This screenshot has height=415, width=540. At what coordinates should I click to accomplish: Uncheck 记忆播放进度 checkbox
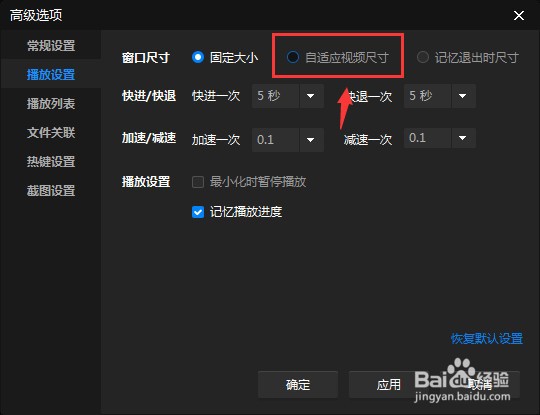click(198, 212)
